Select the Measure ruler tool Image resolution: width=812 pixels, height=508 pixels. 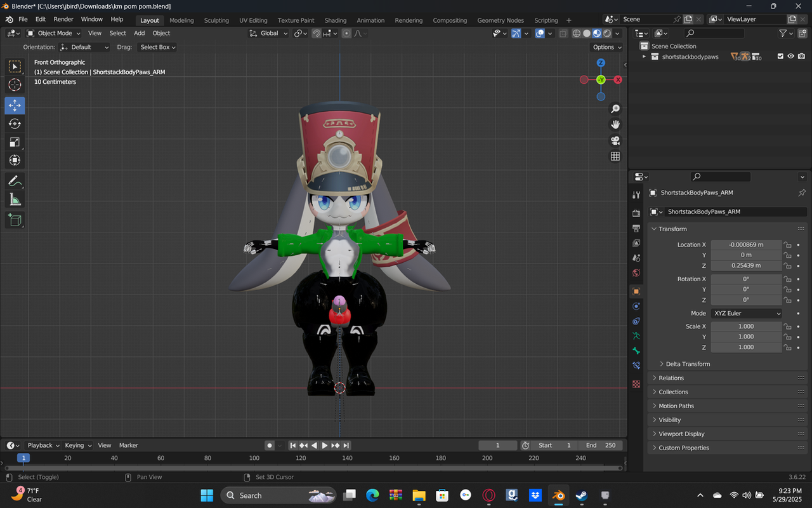click(x=15, y=201)
